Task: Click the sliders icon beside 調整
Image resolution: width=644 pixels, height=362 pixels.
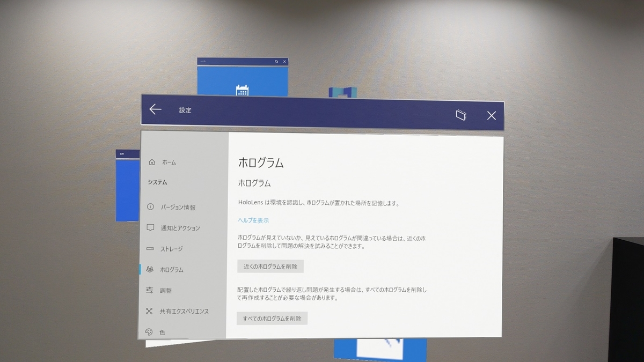Action: [x=150, y=290]
